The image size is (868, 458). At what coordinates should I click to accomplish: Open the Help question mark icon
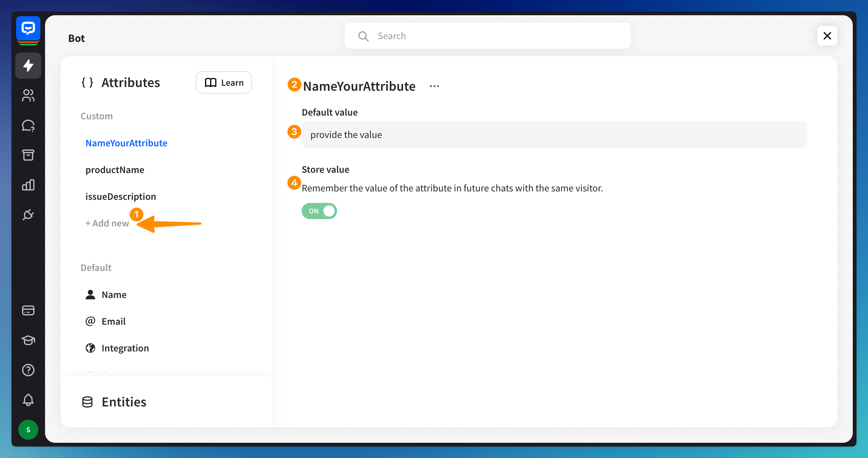coord(28,370)
